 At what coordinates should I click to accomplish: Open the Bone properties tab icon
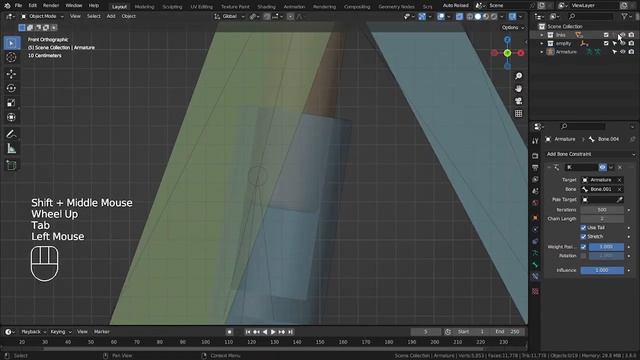coord(535,265)
